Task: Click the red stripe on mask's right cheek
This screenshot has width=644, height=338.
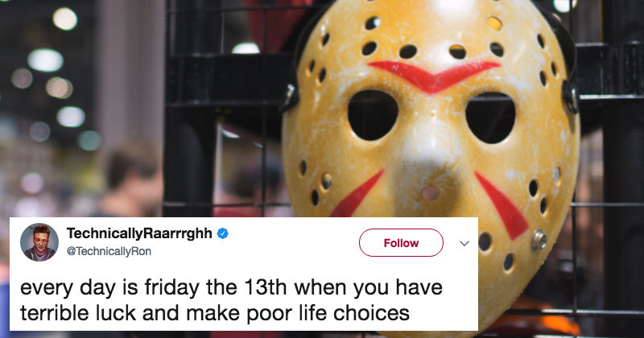Action: (x=501, y=205)
